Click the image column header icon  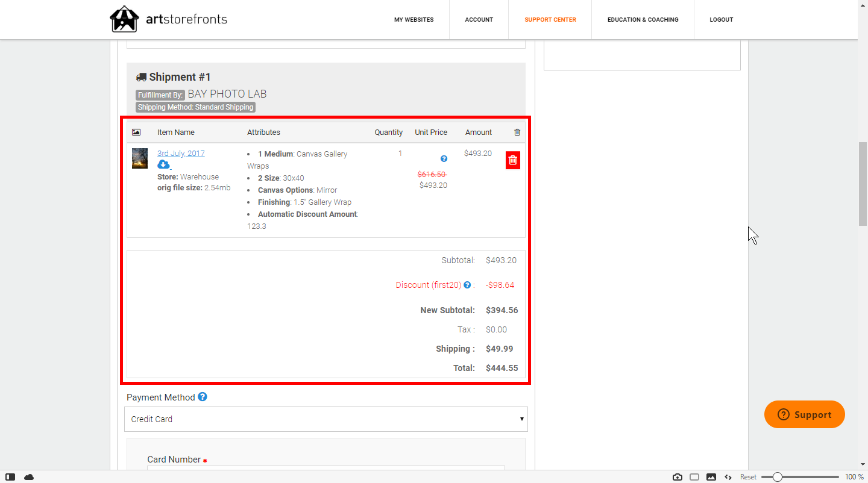pos(136,132)
